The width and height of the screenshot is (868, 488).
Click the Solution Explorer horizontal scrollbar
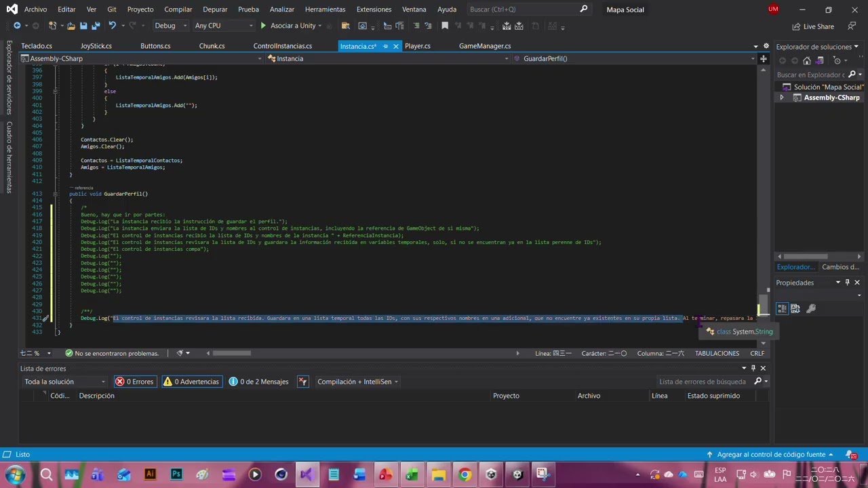(x=806, y=256)
